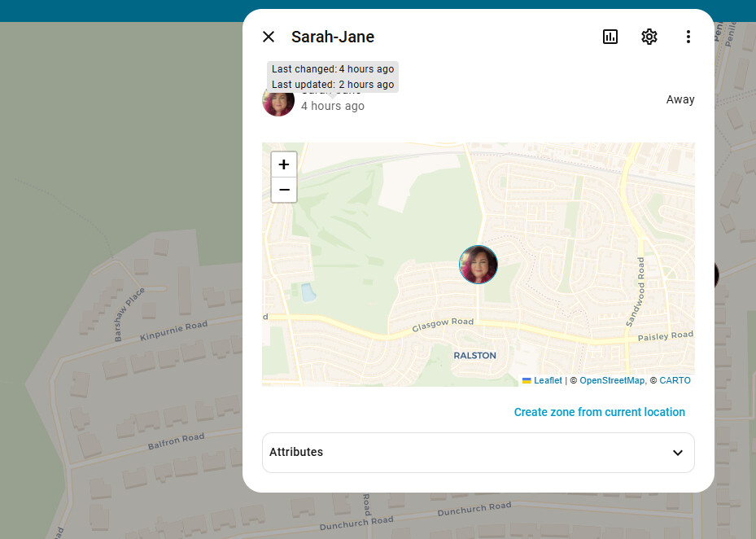Open the CARTO attribution link

[x=675, y=380]
